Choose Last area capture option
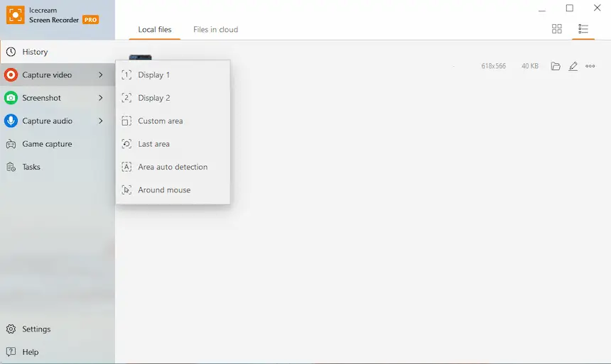This screenshot has width=611, height=364. click(x=173, y=144)
